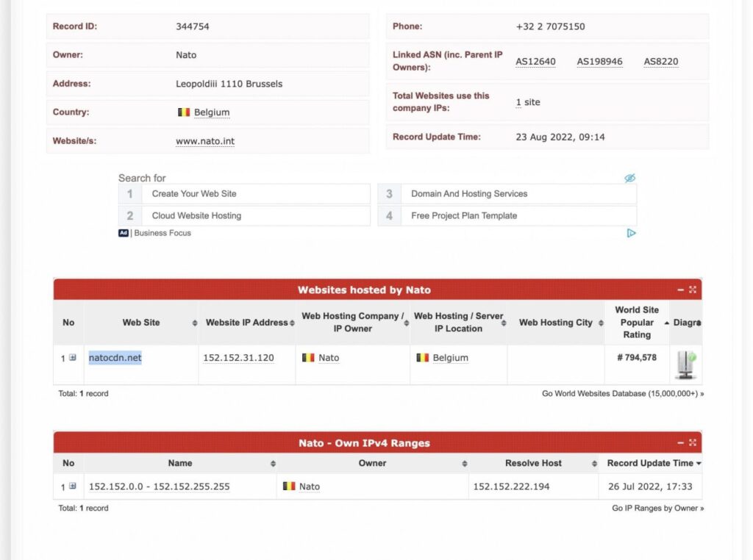Open the www.nato.int website link
Viewport: 753px width, 560px height.
pyautogui.click(x=205, y=141)
